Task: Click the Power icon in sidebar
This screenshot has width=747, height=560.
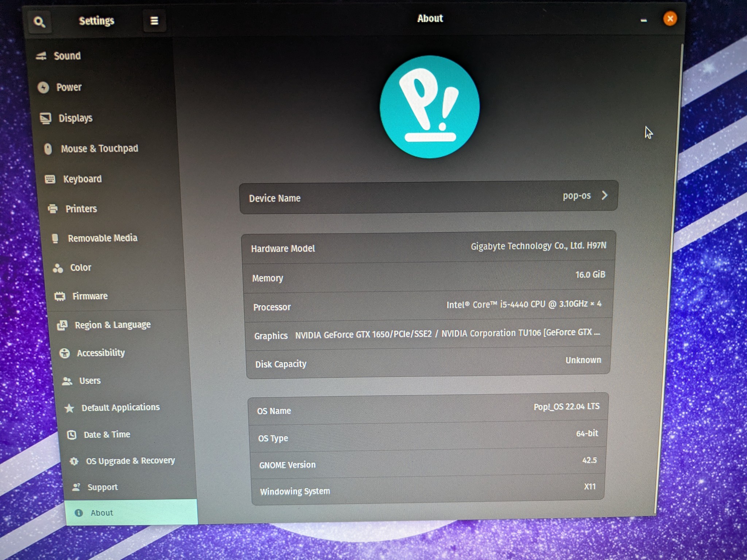Action: (43, 87)
